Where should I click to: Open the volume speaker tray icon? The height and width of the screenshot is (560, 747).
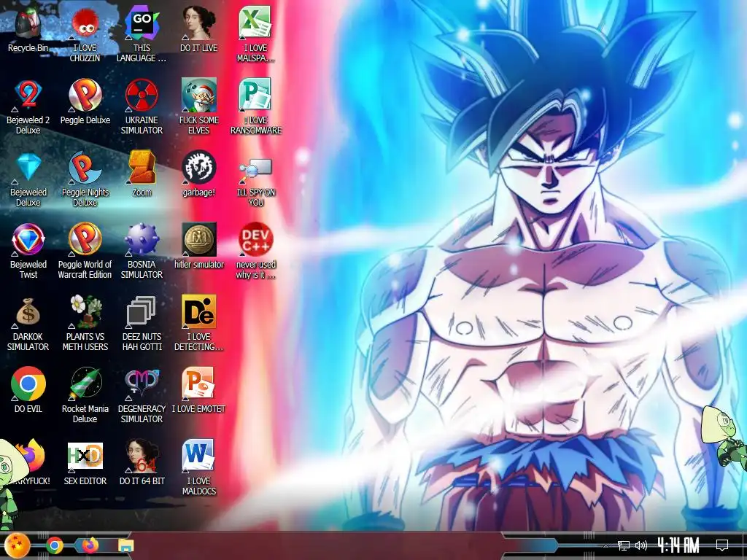pos(641,545)
